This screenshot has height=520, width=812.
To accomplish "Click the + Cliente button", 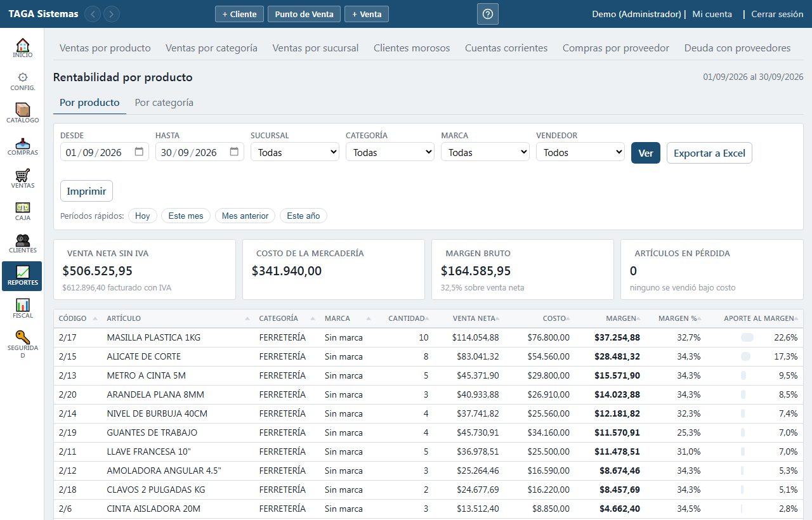I will 239,14.
